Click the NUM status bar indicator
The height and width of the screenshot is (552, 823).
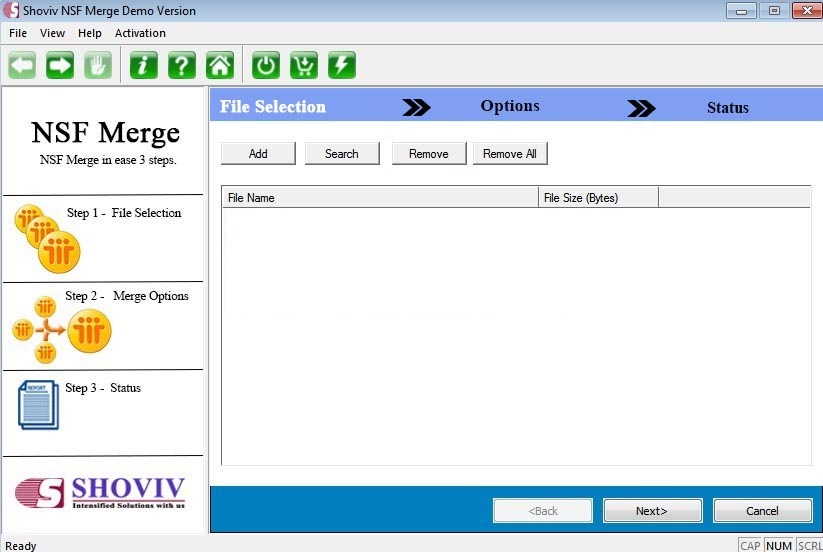(779, 546)
